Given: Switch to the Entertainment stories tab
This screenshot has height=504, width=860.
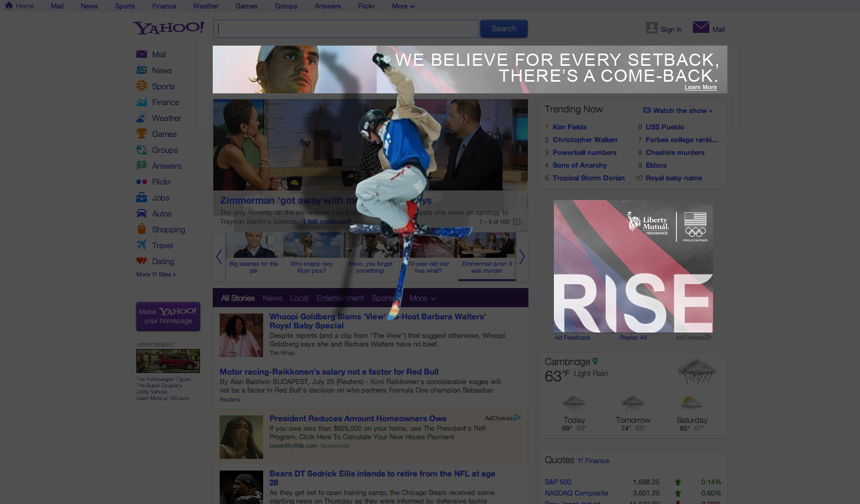Looking at the screenshot, I should coord(340,298).
